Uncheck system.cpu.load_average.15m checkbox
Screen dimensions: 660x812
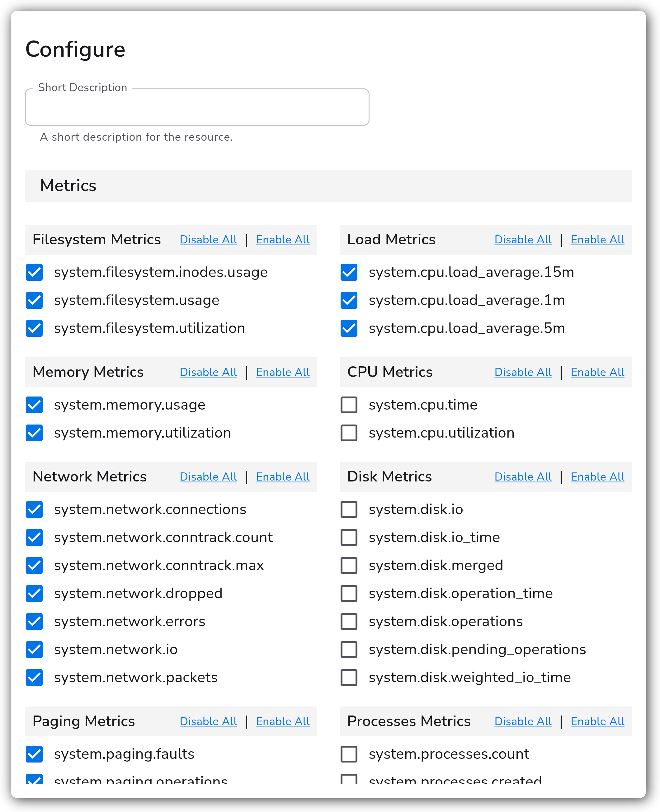[349, 272]
